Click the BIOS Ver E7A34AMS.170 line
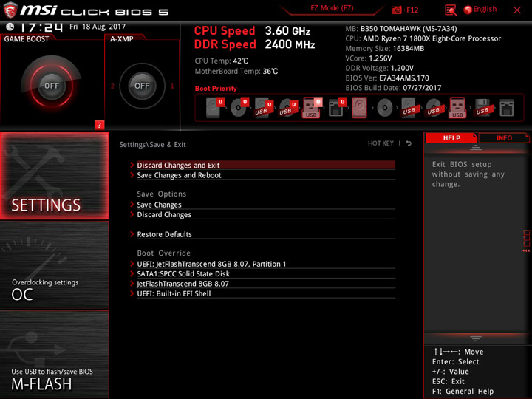Image resolution: width=532 pixels, height=399 pixels. pos(387,78)
